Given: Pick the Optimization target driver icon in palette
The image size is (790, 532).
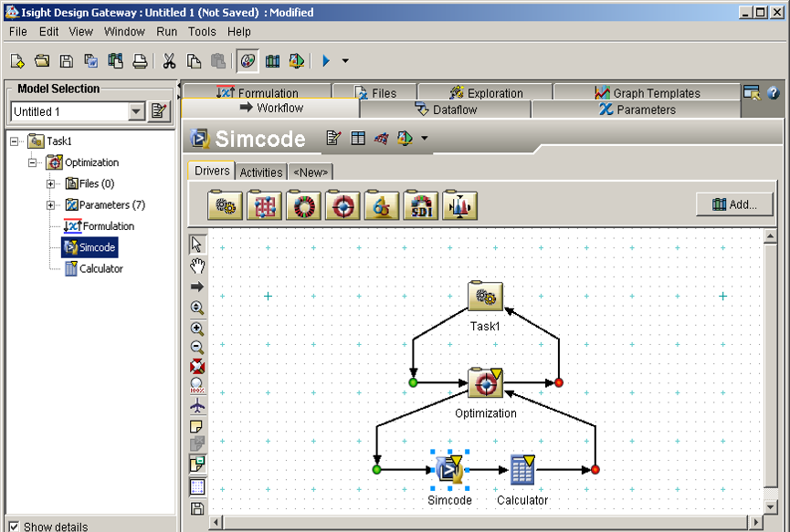Looking at the screenshot, I should [342, 204].
